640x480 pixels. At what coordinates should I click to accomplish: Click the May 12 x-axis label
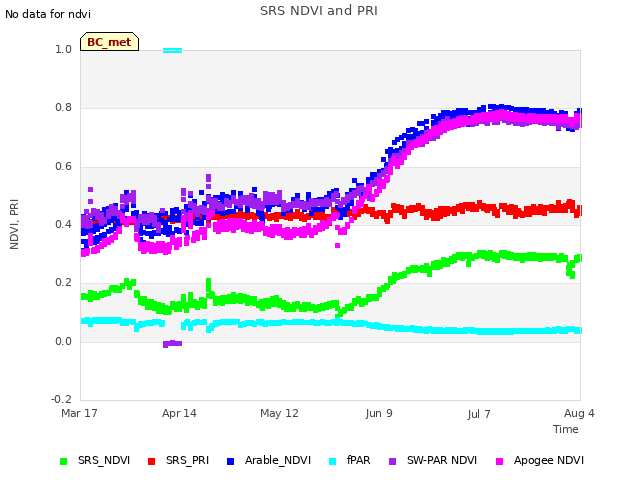click(x=279, y=413)
